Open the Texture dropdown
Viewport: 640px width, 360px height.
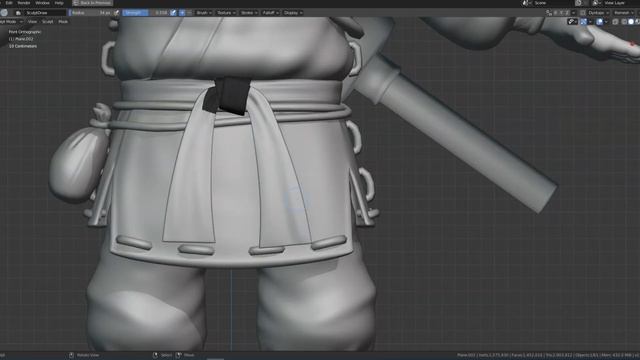tap(226, 13)
